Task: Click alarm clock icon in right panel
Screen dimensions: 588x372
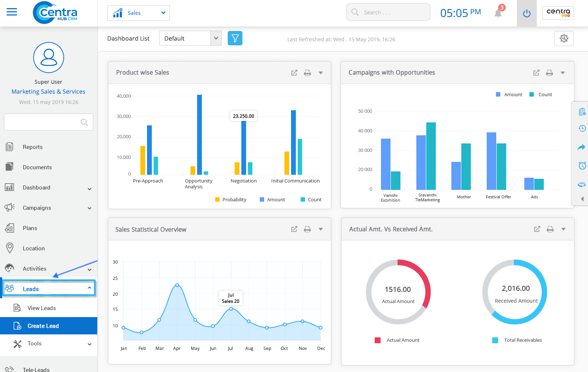Action: point(582,166)
